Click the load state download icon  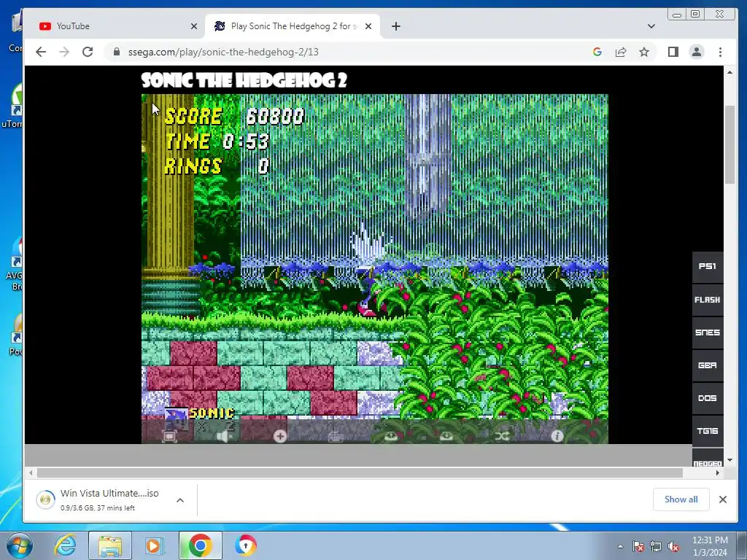446,436
